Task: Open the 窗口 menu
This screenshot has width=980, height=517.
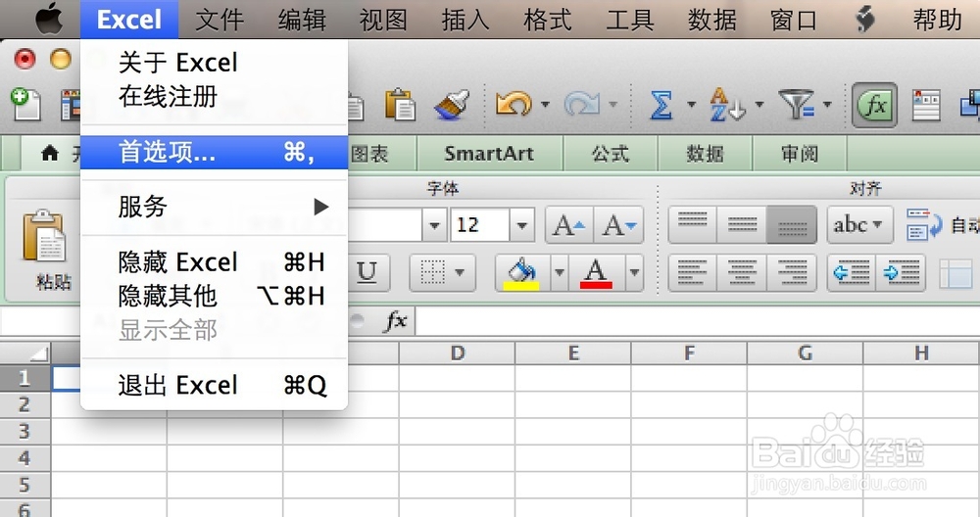Action: click(794, 20)
